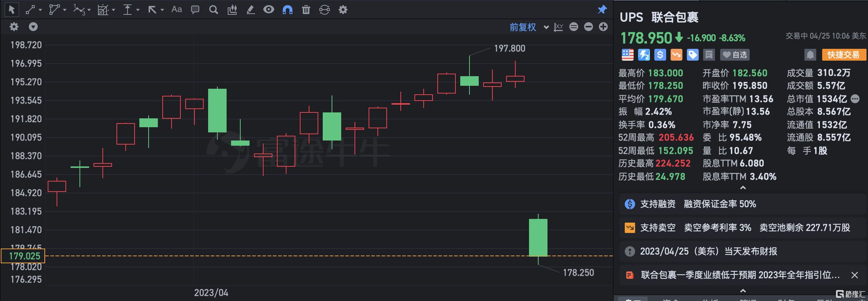This screenshot has height=301, width=868.
Task: Click chevron beside 前复权
Action: coord(546,27)
